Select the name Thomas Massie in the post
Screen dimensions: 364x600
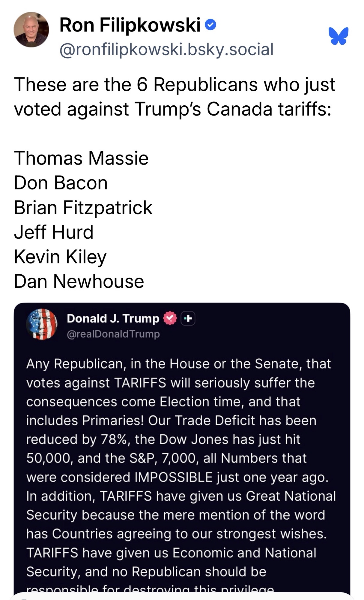pyautogui.click(x=81, y=158)
